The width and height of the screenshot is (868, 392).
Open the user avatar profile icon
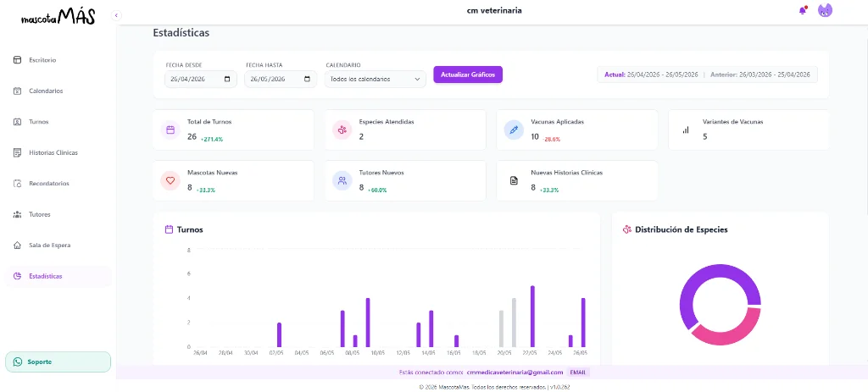825,10
